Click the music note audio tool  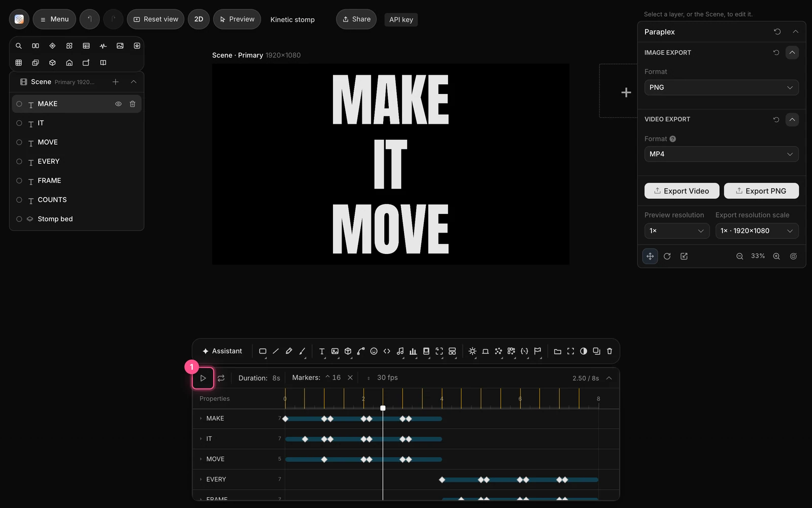[x=400, y=351]
